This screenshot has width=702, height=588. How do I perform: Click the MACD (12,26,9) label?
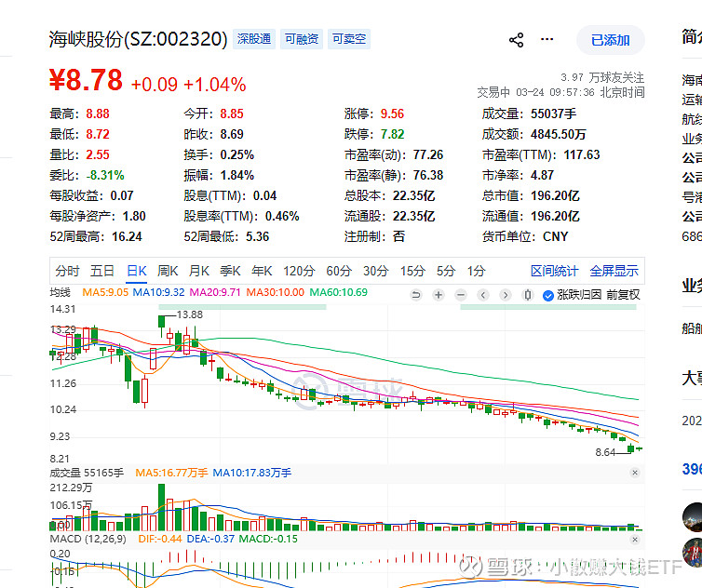(88, 539)
